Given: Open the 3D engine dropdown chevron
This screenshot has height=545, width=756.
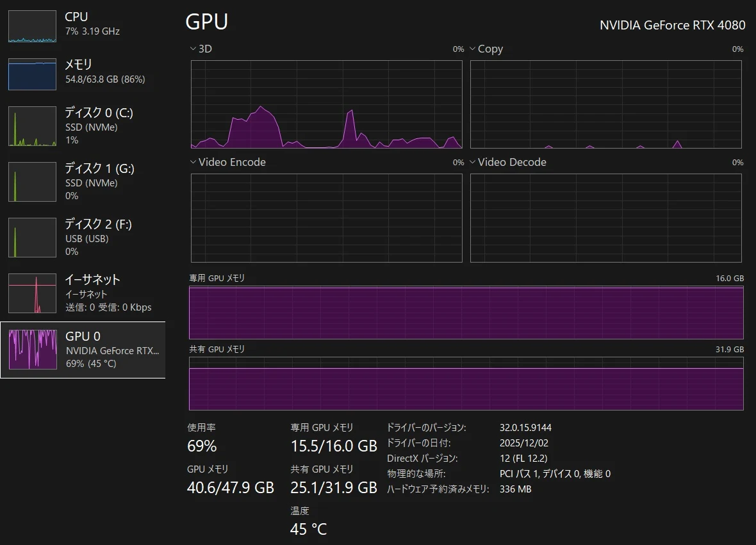Looking at the screenshot, I should coord(193,49).
